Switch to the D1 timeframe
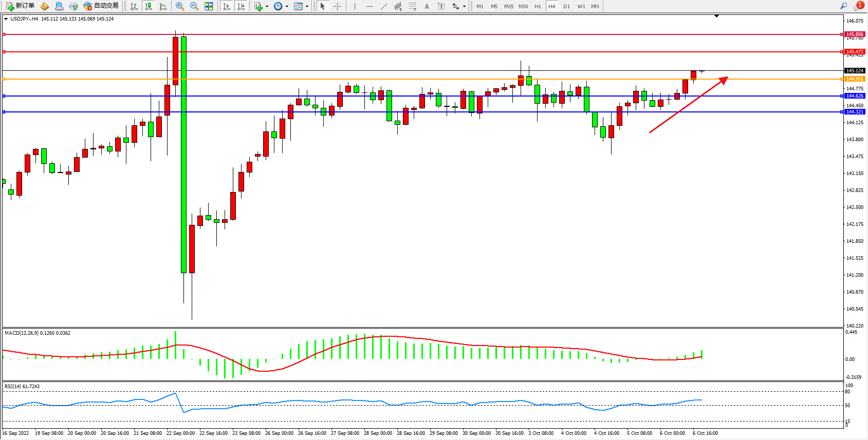The image size is (868, 440). [566, 6]
